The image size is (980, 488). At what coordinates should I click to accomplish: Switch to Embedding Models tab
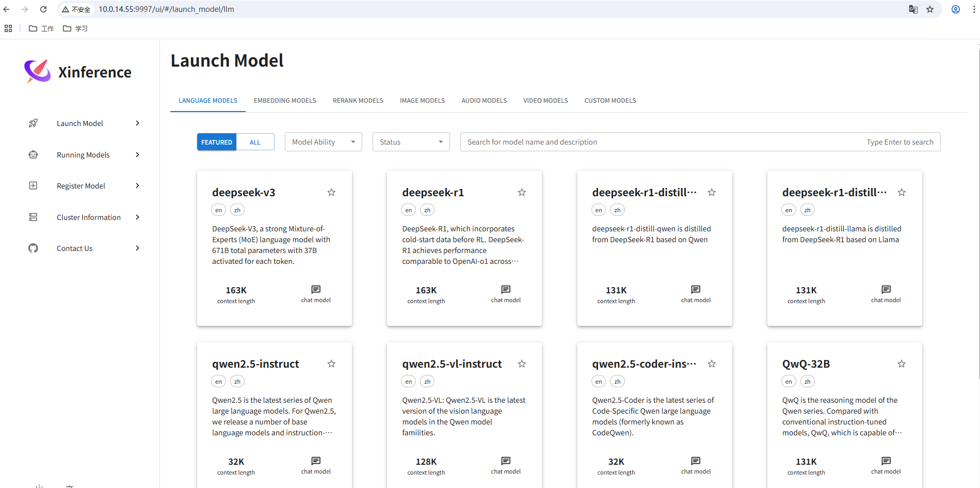(x=285, y=101)
